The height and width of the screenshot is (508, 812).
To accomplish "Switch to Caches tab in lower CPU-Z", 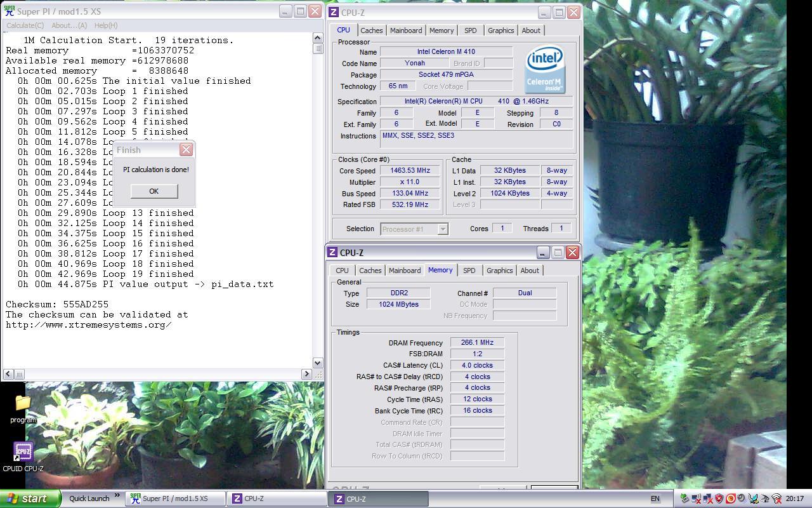I will tap(370, 271).
